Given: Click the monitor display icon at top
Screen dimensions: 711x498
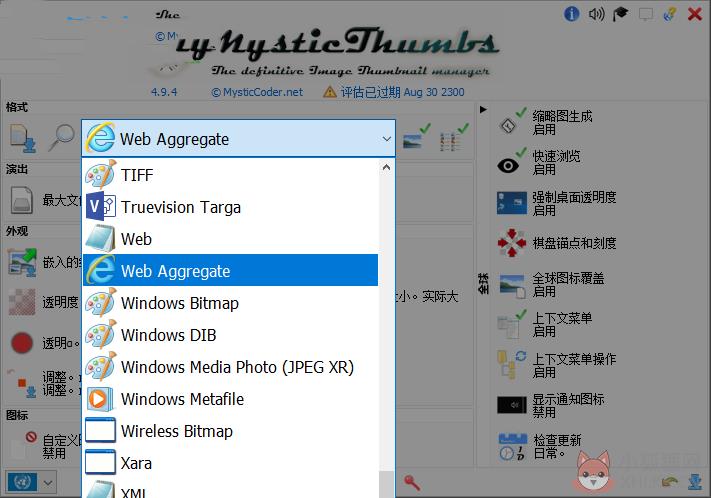Looking at the screenshot, I should point(645,14).
